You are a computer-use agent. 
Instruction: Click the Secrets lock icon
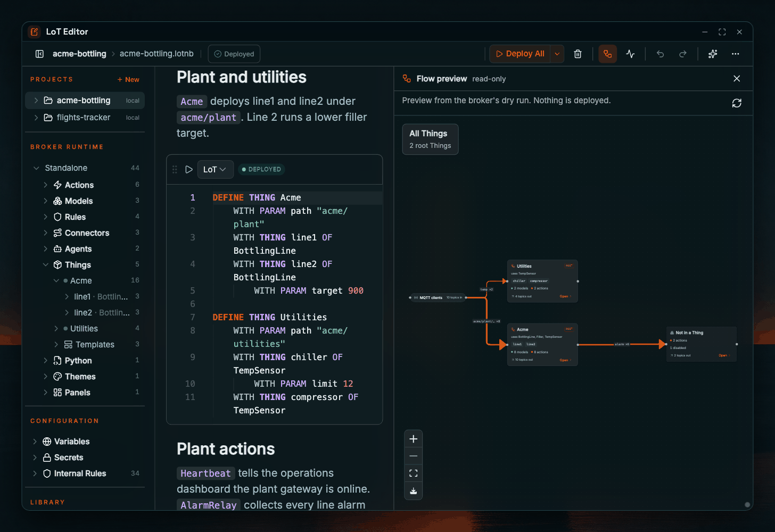tap(47, 458)
